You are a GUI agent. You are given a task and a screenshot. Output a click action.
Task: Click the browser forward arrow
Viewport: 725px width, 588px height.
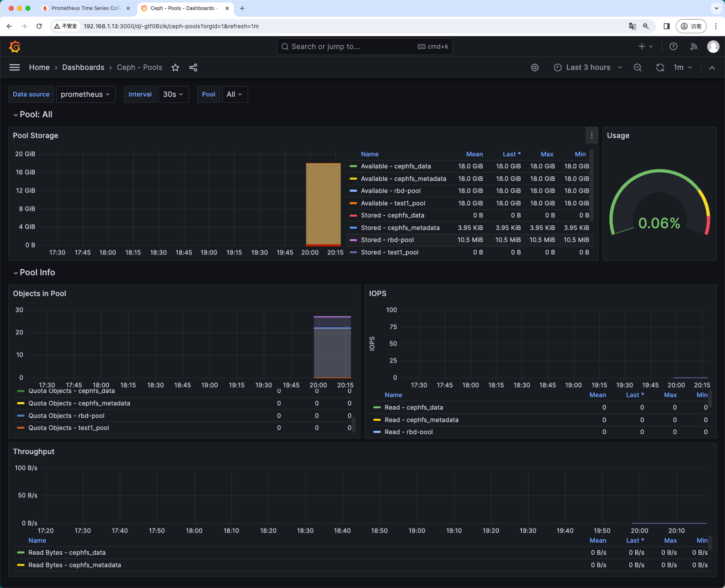pos(24,26)
